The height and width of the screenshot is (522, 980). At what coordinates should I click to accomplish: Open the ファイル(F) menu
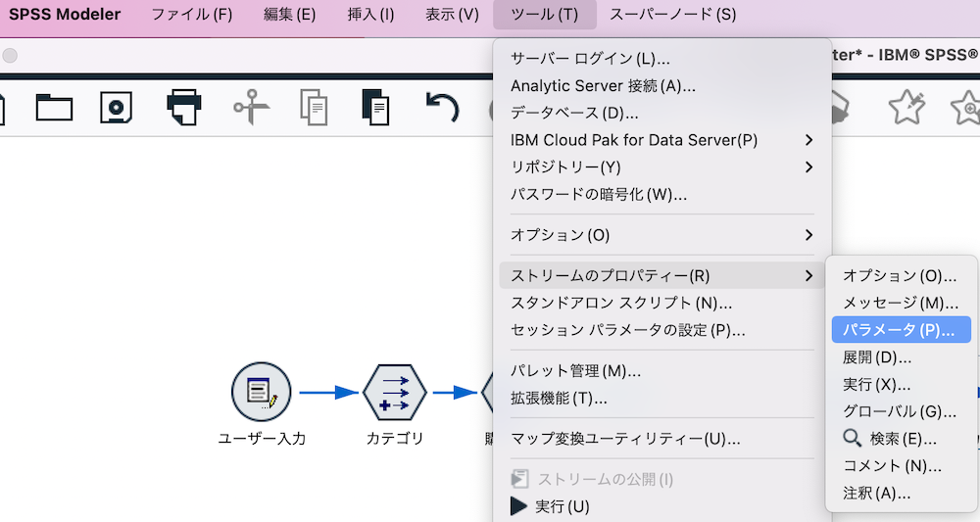pyautogui.click(x=192, y=15)
